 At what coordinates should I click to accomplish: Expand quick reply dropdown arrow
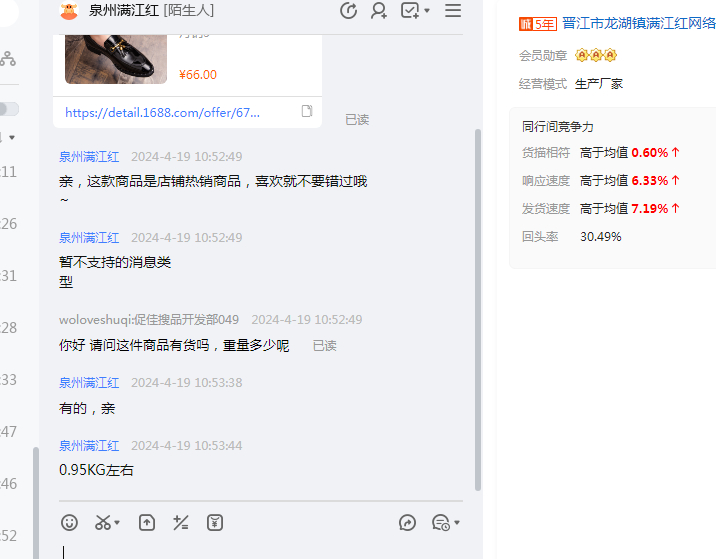pyautogui.click(x=457, y=522)
